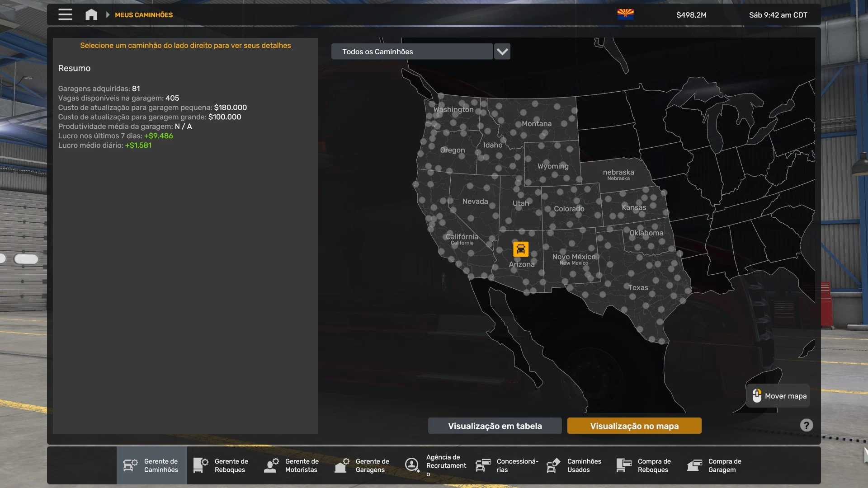Click the Meus Caminhões breadcrumb

pyautogui.click(x=144, y=15)
